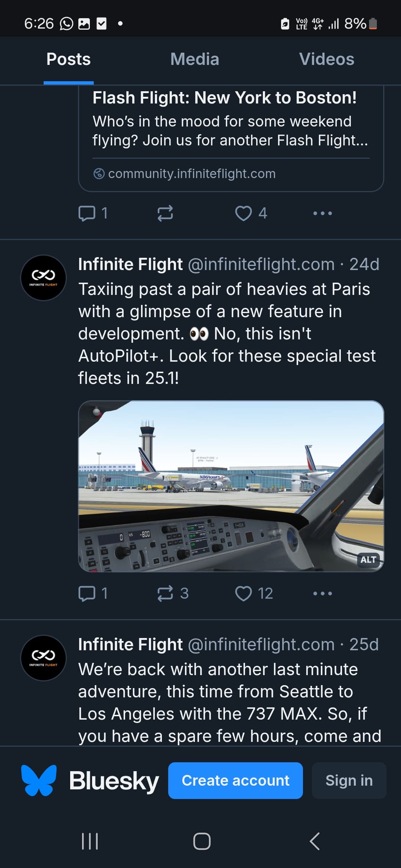Open Infinite Flight avatar on 25d post
The height and width of the screenshot is (868, 401).
point(43,658)
